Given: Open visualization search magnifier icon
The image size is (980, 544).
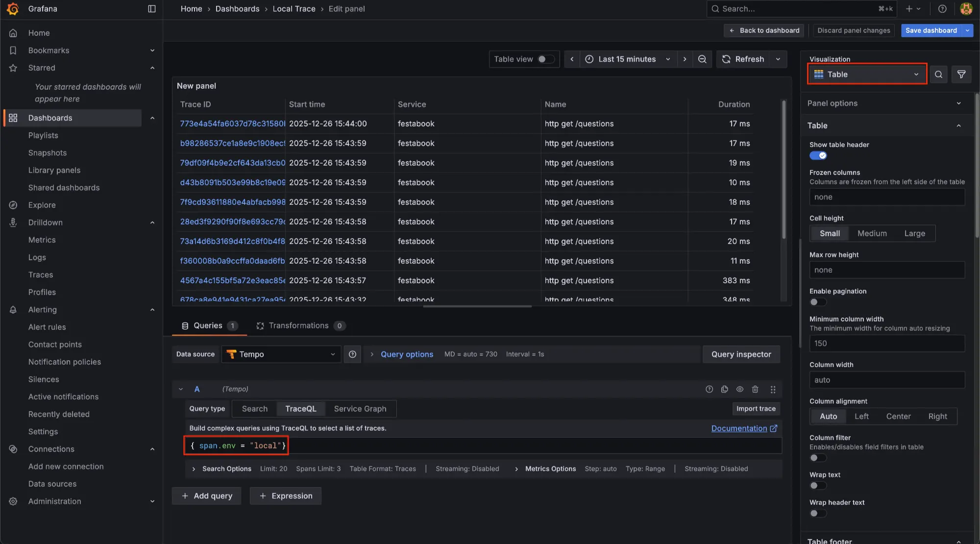Looking at the screenshot, I should click(938, 74).
